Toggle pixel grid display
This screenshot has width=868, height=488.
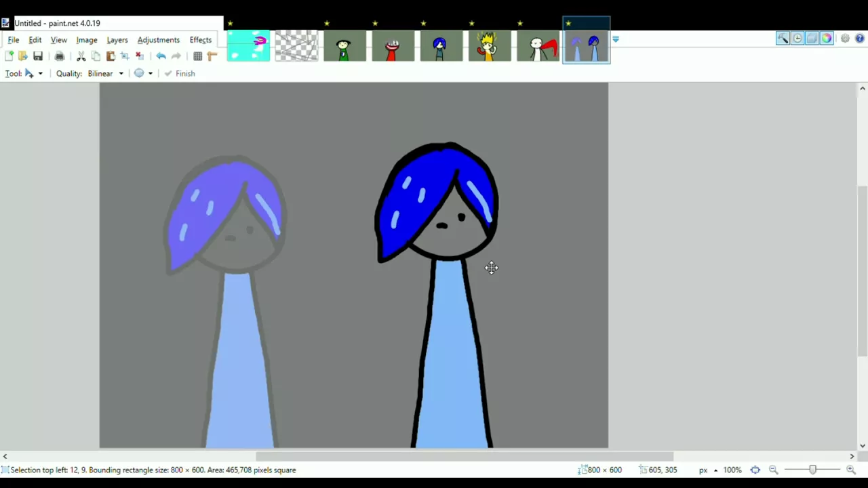197,56
